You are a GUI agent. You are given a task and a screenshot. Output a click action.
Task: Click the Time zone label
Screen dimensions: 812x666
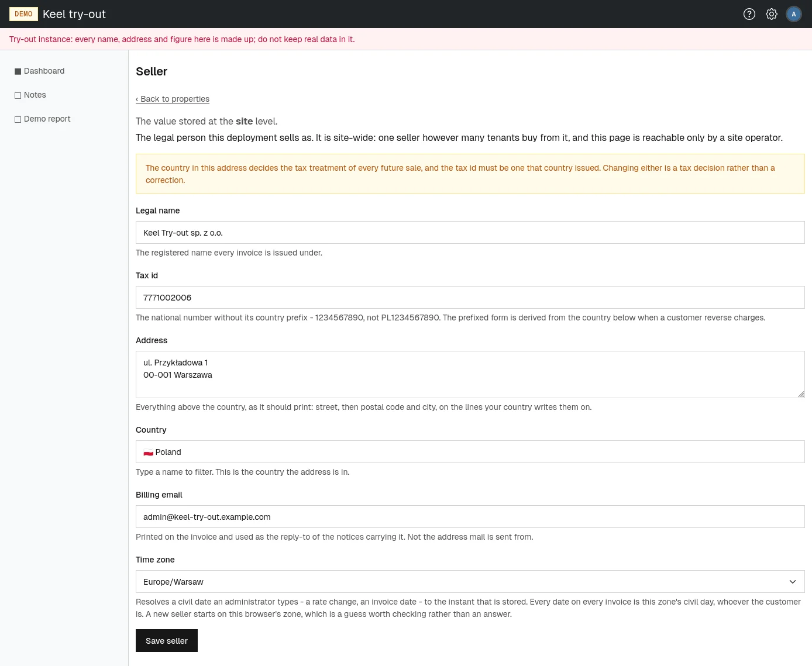point(155,560)
